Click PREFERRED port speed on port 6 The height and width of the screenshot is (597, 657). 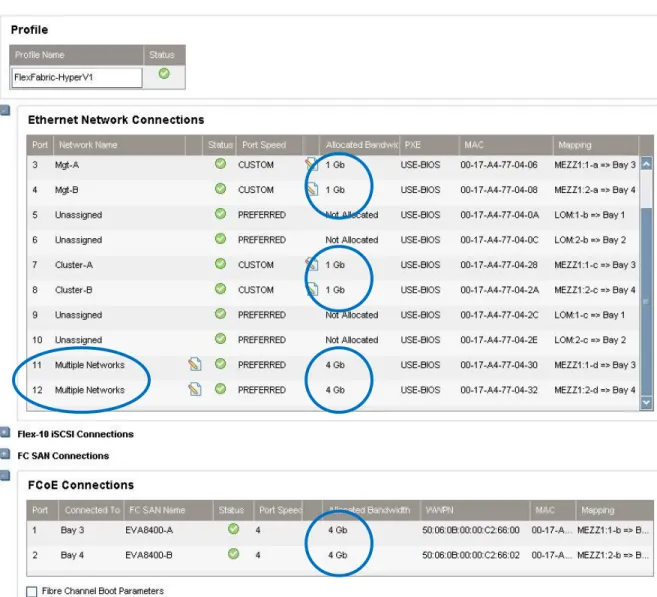(262, 240)
